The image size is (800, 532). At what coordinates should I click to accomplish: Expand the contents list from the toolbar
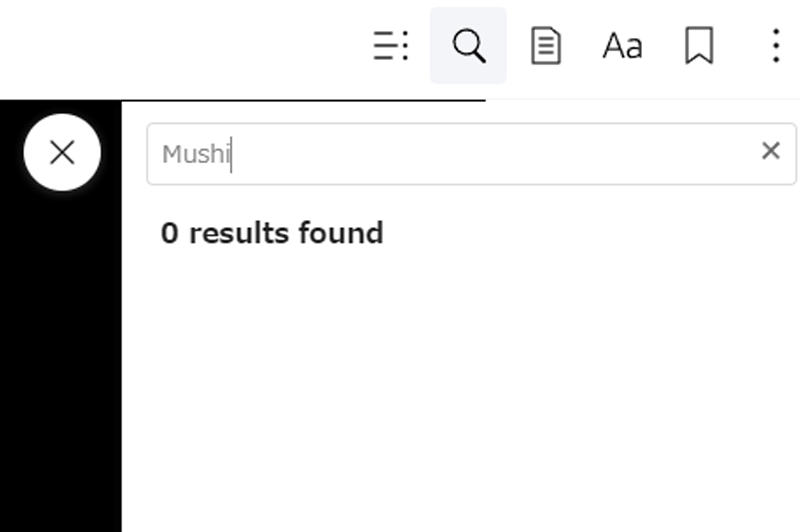pyautogui.click(x=391, y=46)
